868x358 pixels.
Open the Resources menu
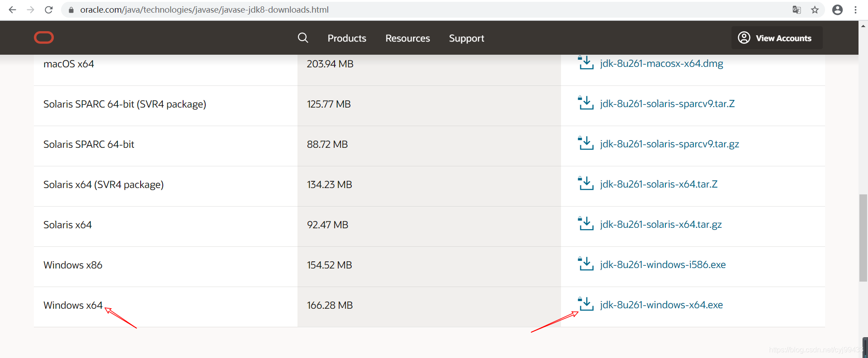point(408,38)
